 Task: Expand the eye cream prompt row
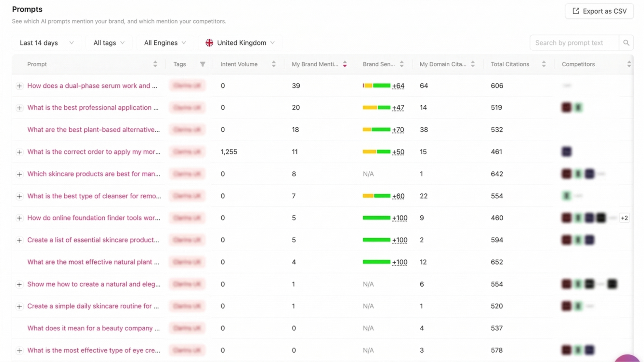tap(19, 350)
